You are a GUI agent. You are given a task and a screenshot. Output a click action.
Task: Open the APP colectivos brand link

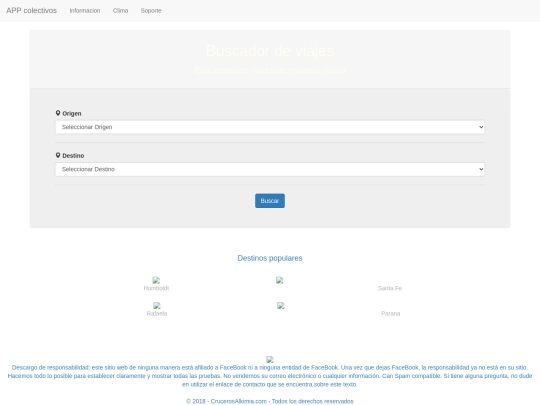[x=31, y=11]
